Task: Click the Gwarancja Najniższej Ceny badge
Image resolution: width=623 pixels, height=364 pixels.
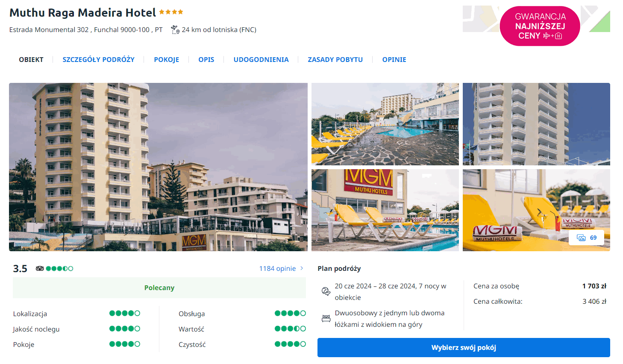Action: [x=540, y=26]
